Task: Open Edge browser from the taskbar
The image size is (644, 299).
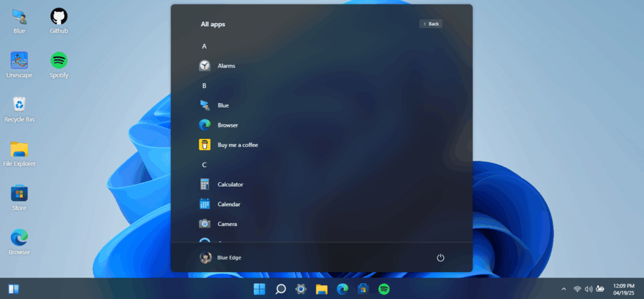Action: 343,289
